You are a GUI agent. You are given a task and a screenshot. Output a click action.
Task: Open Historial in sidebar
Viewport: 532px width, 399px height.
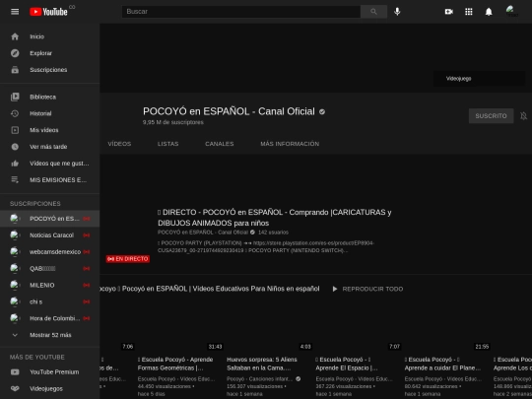49,113
